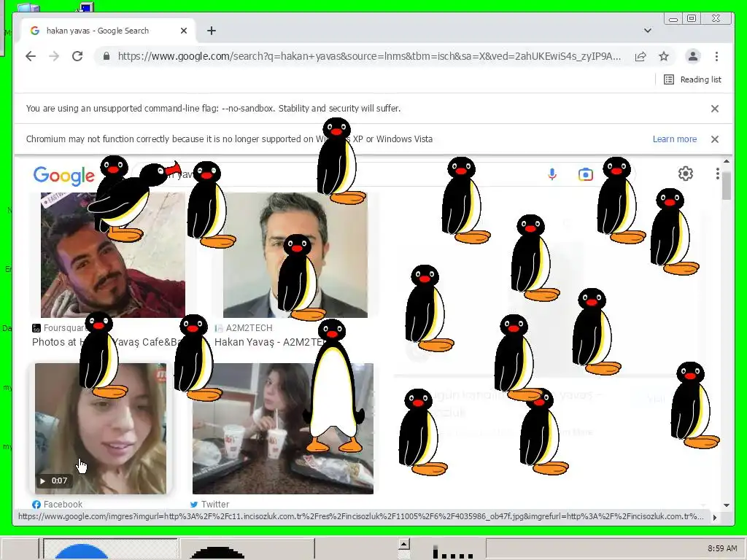Viewport: 747px width, 560px height.
Task: Click the address bar URL
Action: tap(369, 56)
